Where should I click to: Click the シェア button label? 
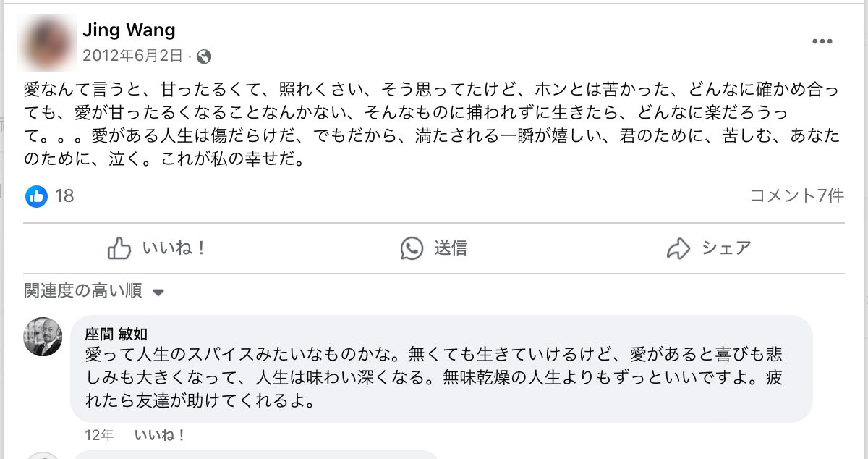pos(726,248)
